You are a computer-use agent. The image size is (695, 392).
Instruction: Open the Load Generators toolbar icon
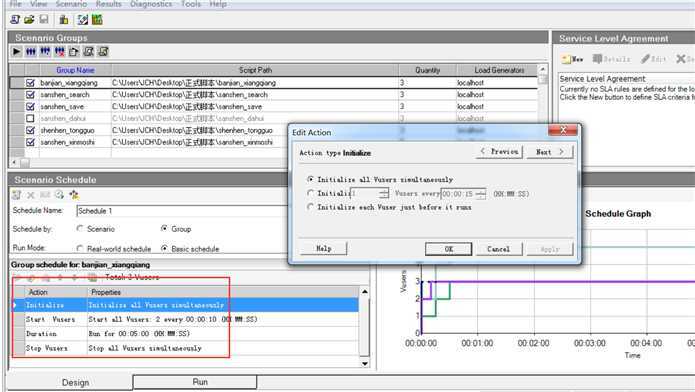click(x=64, y=20)
